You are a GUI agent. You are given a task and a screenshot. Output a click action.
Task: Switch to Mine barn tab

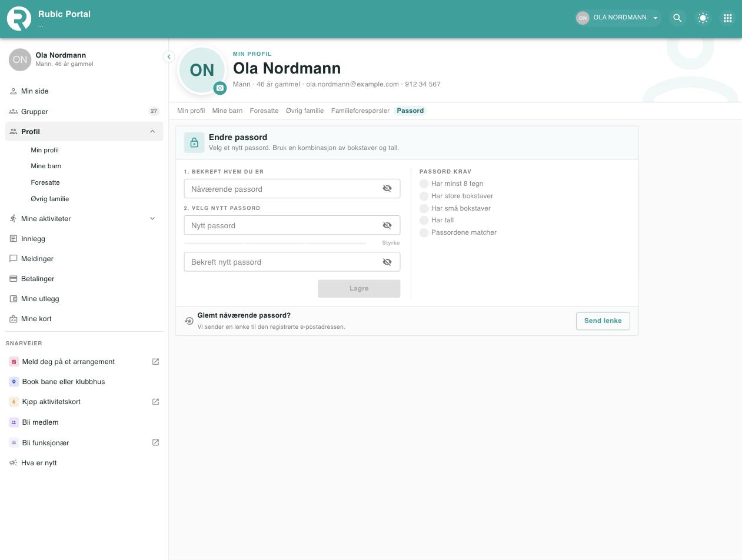point(227,111)
